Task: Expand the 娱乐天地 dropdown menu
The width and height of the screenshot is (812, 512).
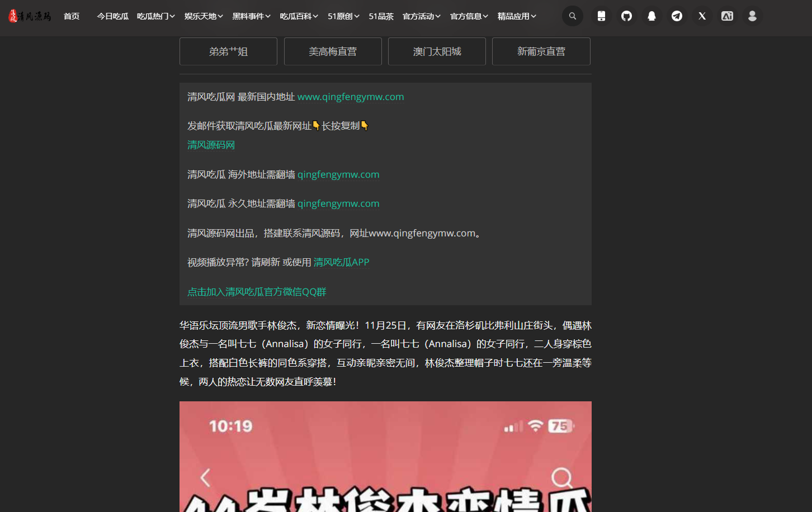Action: tap(204, 16)
